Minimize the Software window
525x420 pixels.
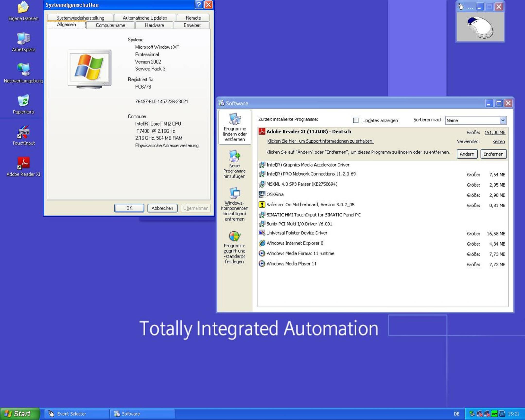coord(489,103)
